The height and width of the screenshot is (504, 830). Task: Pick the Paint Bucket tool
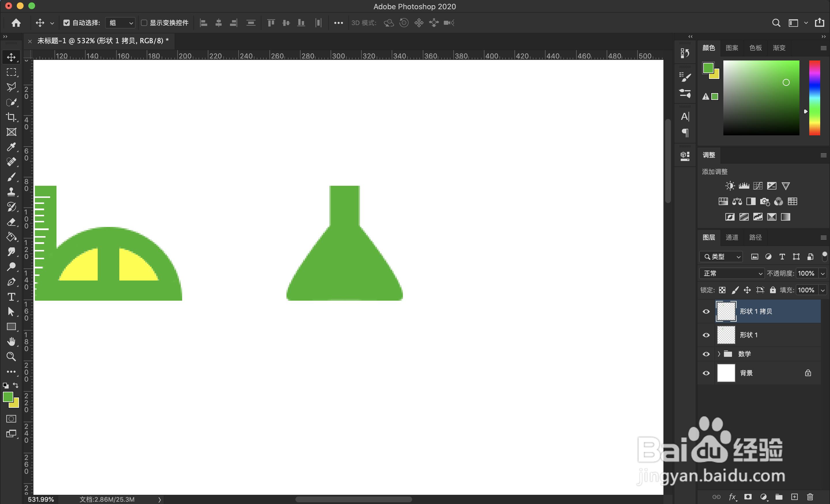[x=11, y=237]
